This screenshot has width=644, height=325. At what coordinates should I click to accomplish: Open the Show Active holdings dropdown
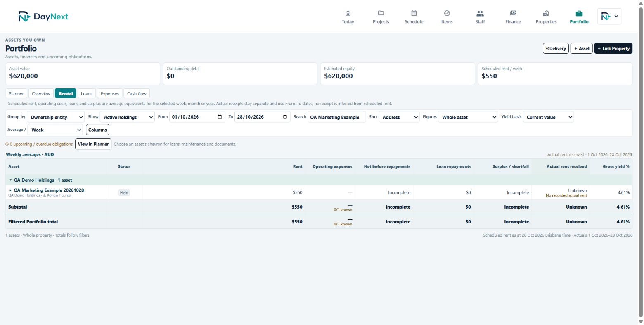(x=128, y=117)
